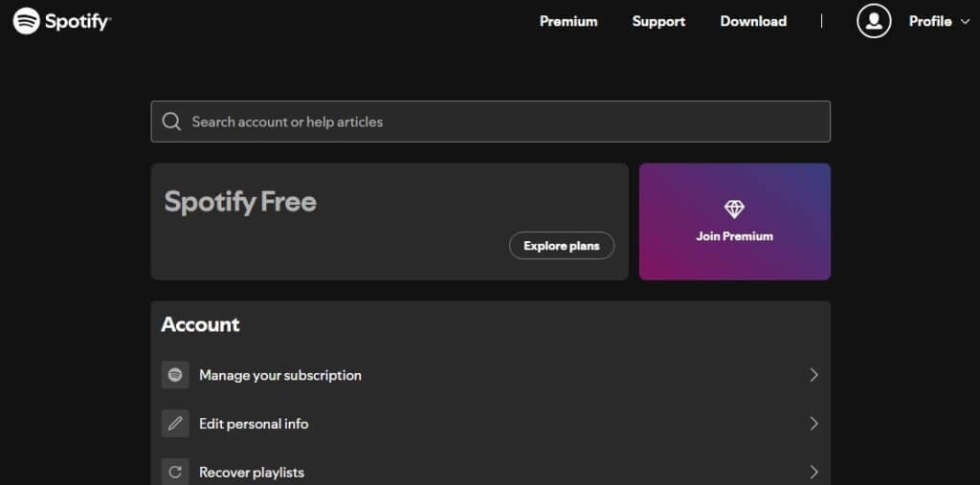
Task: Click the refresh icon for Recover playlists
Action: [175, 472]
